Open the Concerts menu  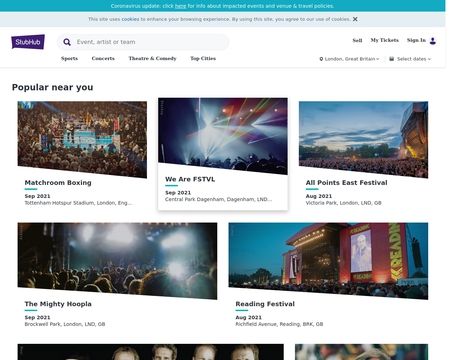pos(103,58)
